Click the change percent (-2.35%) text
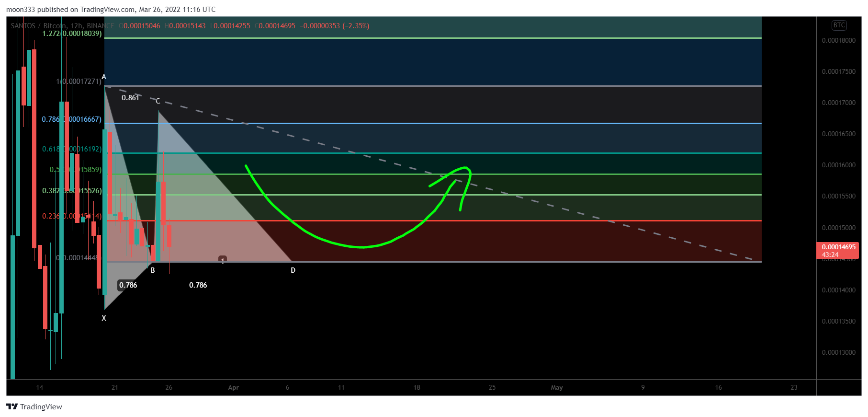This screenshot has width=868, height=417. point(356,26)
